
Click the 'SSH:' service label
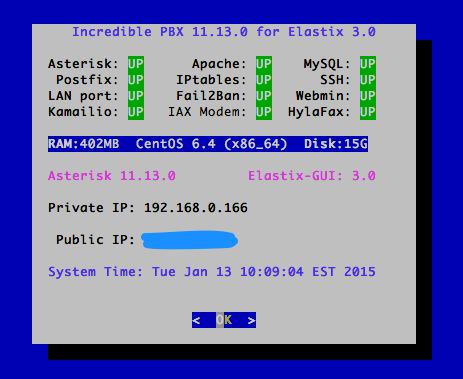[x=335, y=80]
